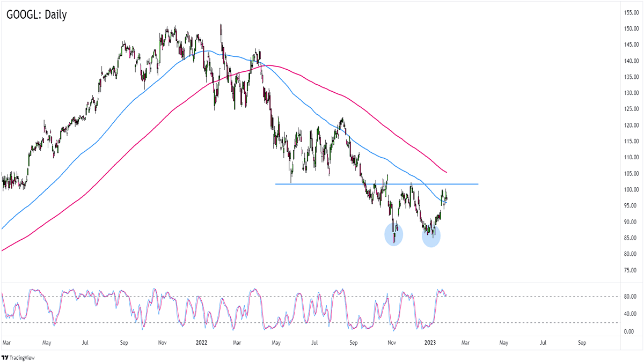Viewport: 644px width, 362px height.
Task: Select the 135.00 price level label
Action: click(x=631, y=77)
